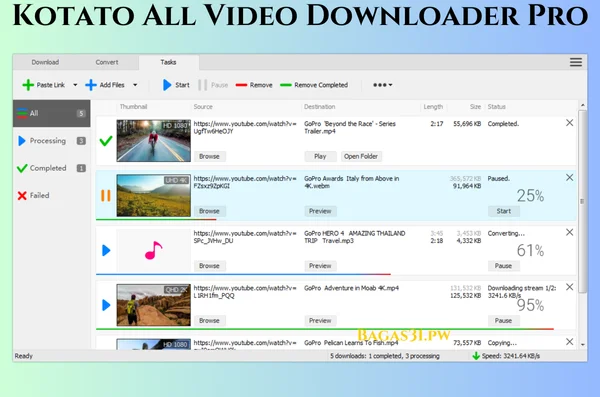Click the vertical scrollbar thumb of task list
This screenshot has height=397, width=600.
coord(582,201)
